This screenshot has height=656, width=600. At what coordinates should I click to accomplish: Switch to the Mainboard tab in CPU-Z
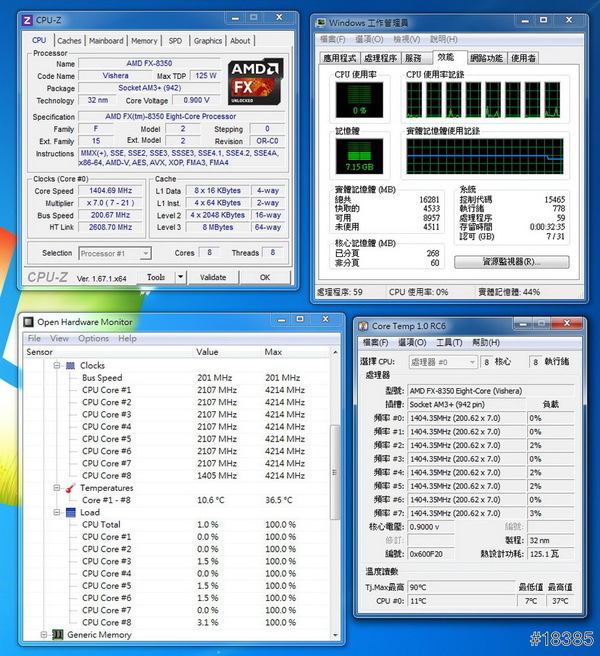(106, 41)
